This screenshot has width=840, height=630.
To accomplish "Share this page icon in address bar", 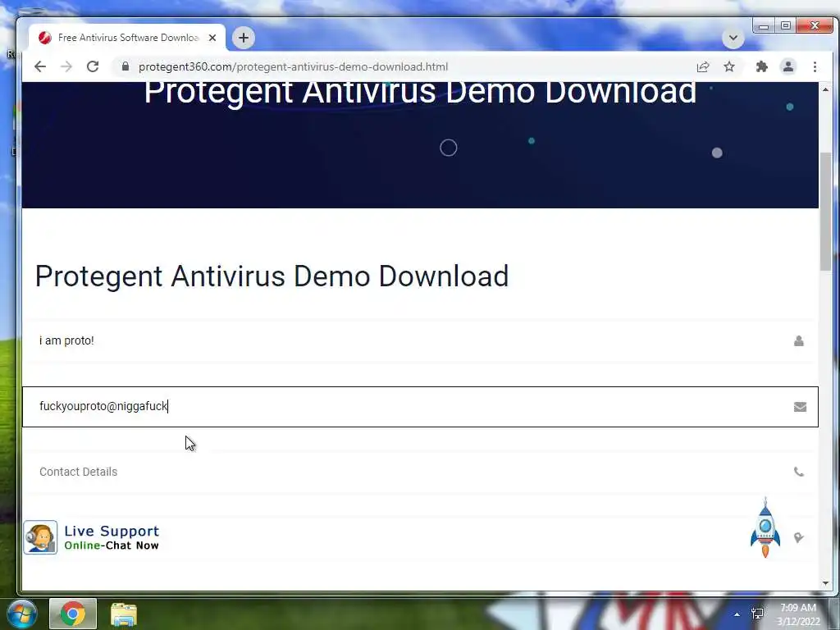I will click(x=703, y=66).
